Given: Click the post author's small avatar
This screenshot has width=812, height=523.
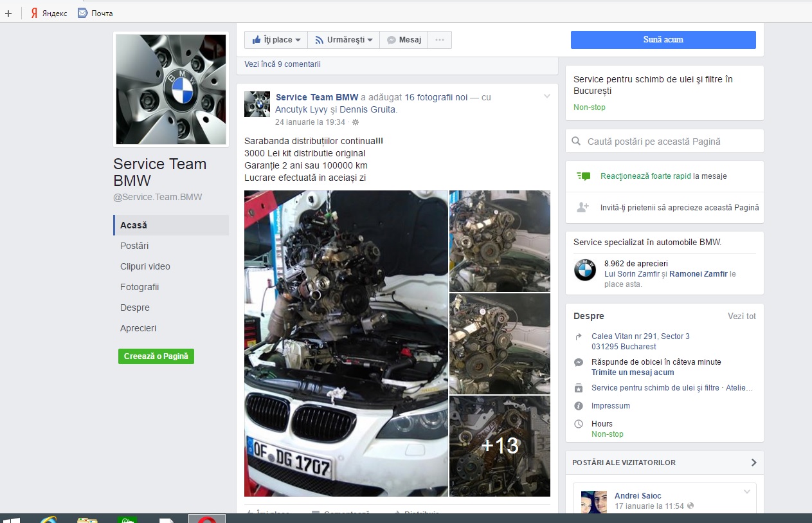Looking at the screenshot, I should pos(257,104).
